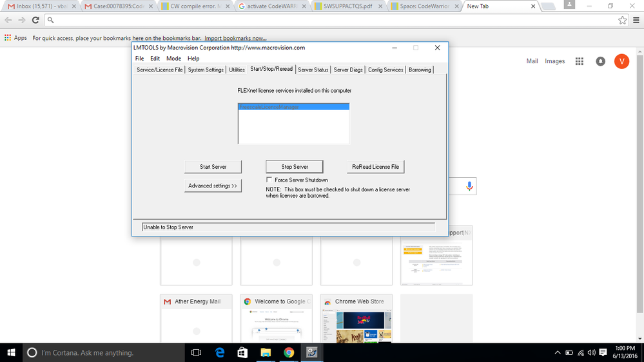
Task: Reload the Chrome page
Action: [35, 20]
